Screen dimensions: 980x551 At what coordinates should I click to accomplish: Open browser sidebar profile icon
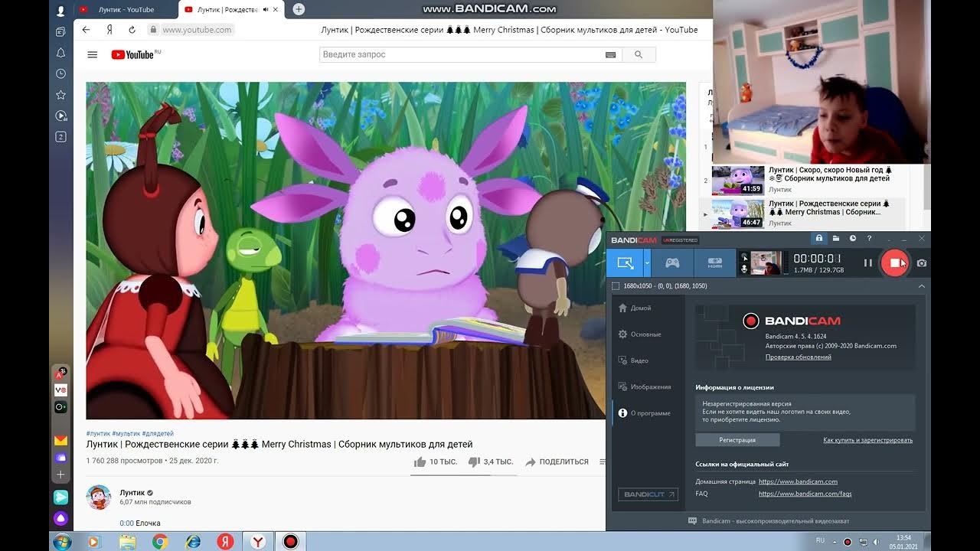60,11
